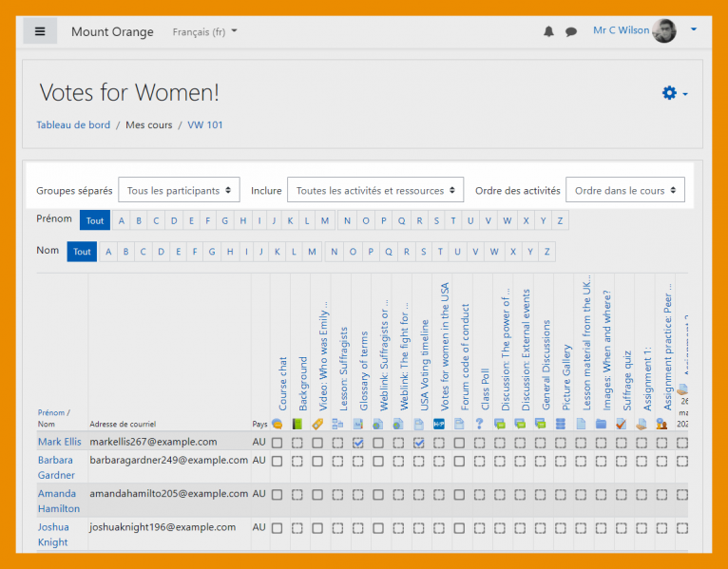The image size is (728, 569).
Task: Toggle Mark Ellis's Glossary of terms checkbox
Action: [358, 443]
